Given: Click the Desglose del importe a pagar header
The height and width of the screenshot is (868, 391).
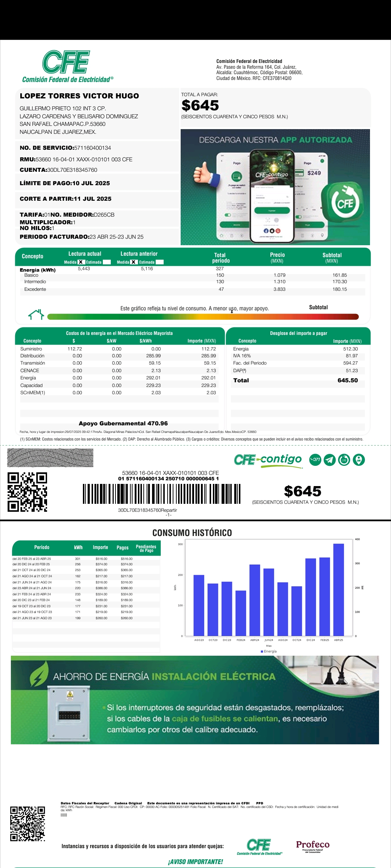Looking at the screenshot, I should (x=298, y=333).
